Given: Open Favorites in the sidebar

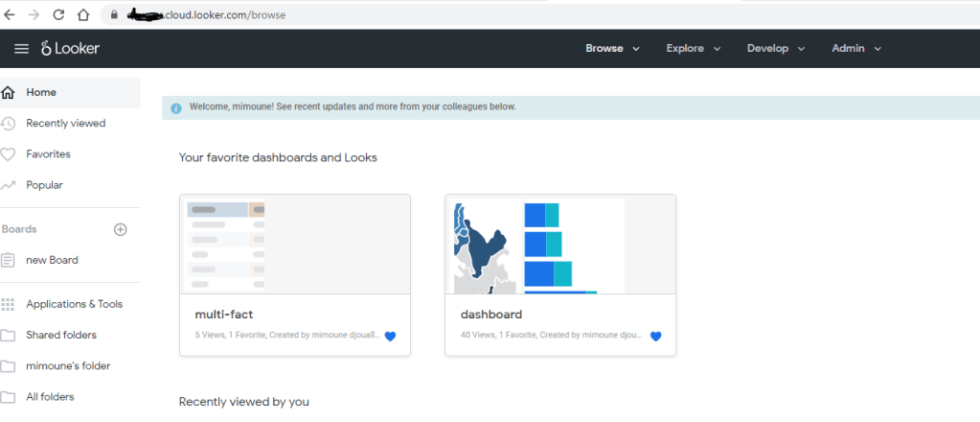Looking at the screenshot, I should [48, 153].
